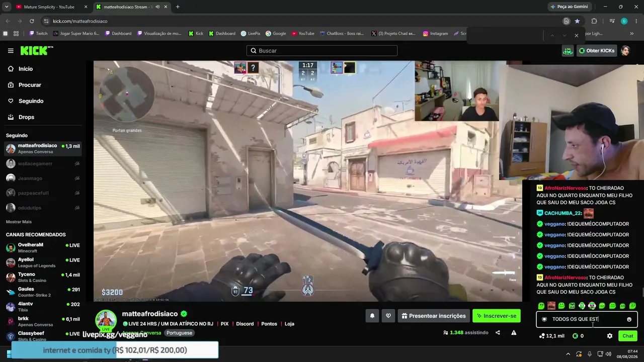Open the site information icon in address bar
The image size is (644, 362).
46,21
